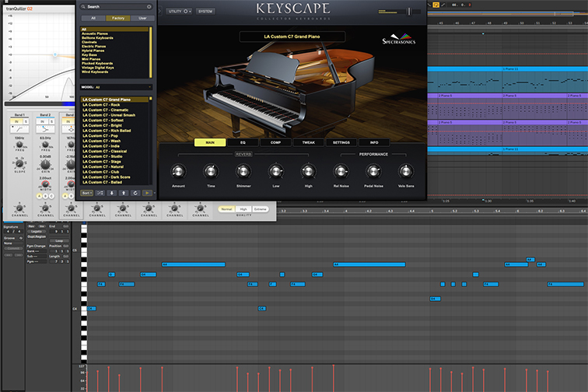This screenshot has height=392, width=588.
Task: Set quality to High
Action: pyautogui.click(x=243, y=209)
